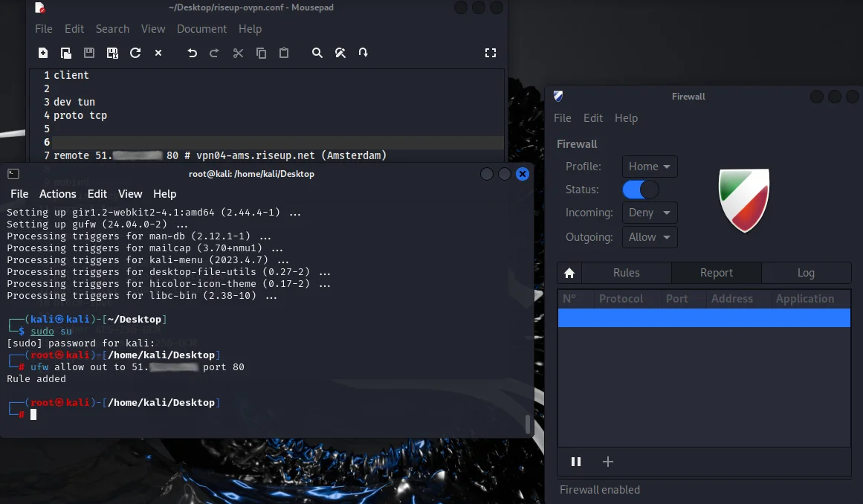Close the terminal window with blue X button
The height and width of the screenshot is (504, 863).
523,175
